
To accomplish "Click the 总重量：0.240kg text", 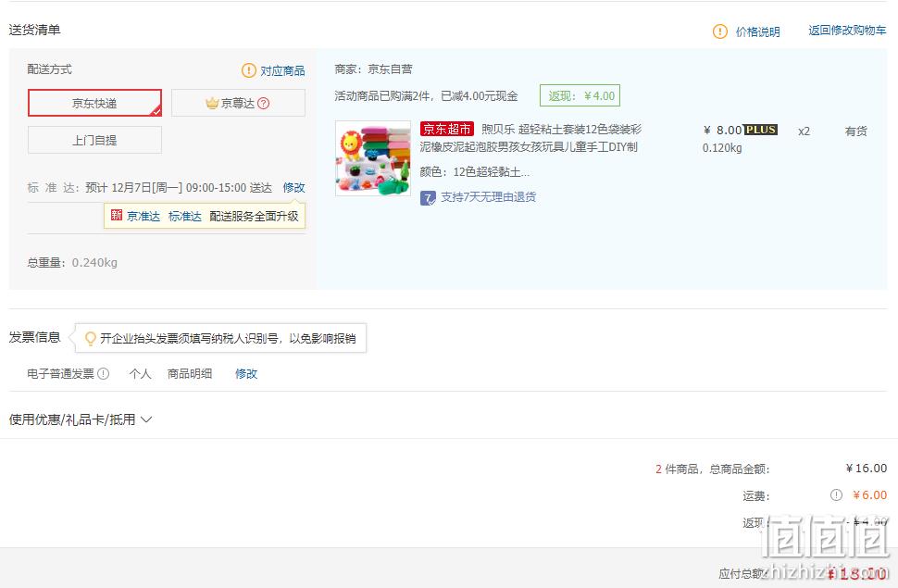I will [x=72, y=262].
